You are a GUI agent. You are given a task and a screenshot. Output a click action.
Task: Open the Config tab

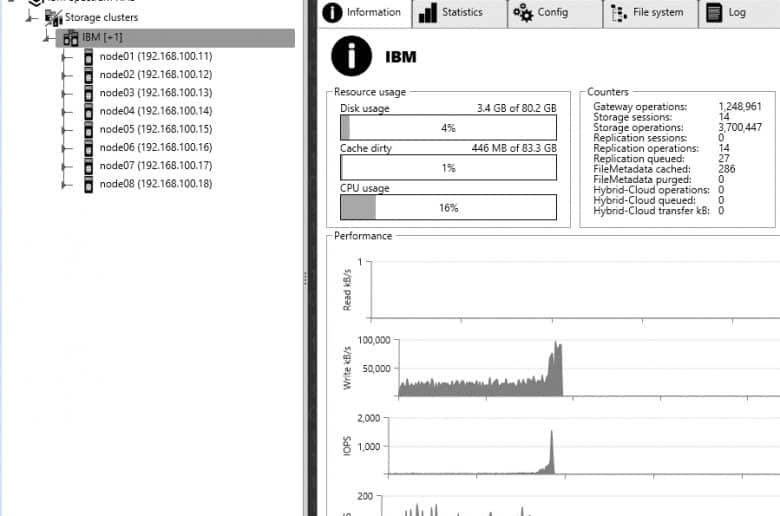coord(555,12)
